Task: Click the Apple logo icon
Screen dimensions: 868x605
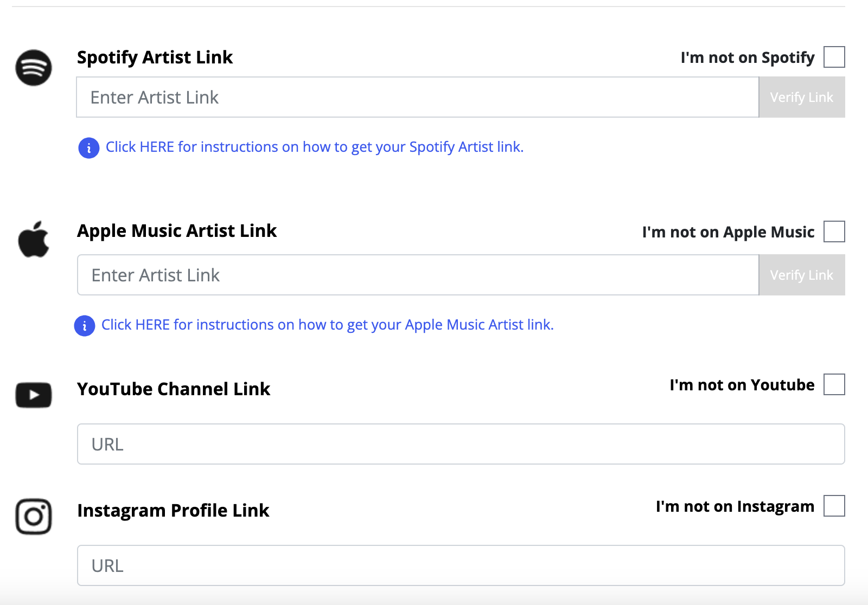Action: (34, 239)
